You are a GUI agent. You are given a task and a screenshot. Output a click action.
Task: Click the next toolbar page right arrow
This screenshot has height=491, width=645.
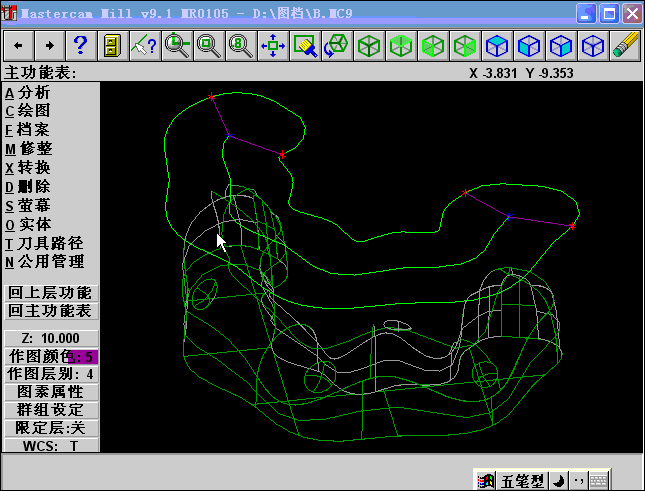[x=50, y=46]
